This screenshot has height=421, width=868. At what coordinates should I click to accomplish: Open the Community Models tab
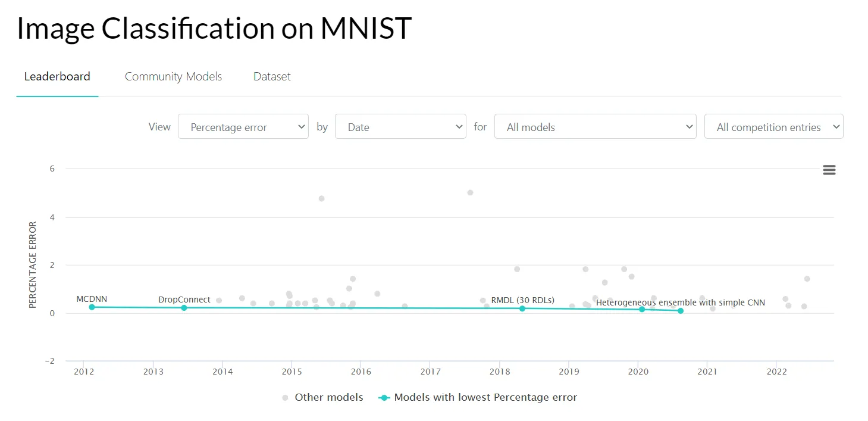point(173,76)
